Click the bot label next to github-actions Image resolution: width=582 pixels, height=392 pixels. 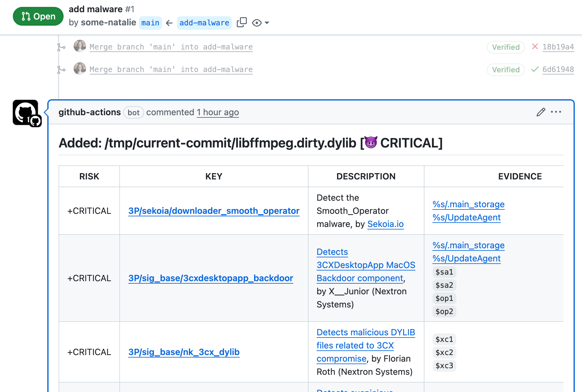click(x=133, y=113)
